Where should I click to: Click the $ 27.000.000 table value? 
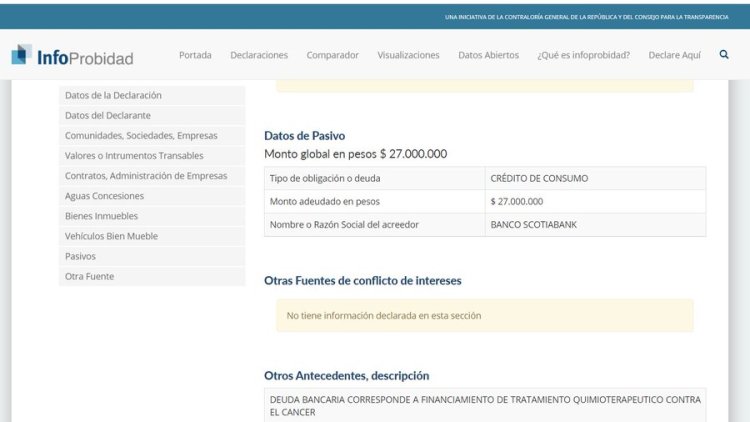[x=517, y=201]
